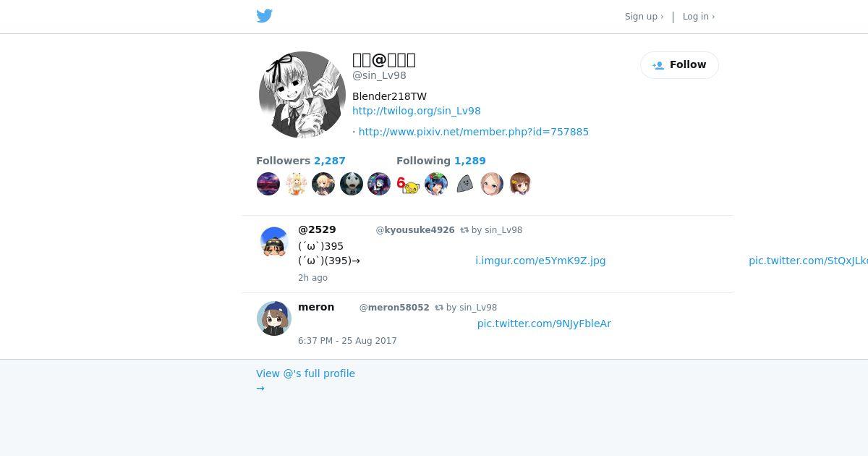View the Following 1,289 list
Image resolution: width=868 pixels, height=456 pixels.
(x=441, y=161)
